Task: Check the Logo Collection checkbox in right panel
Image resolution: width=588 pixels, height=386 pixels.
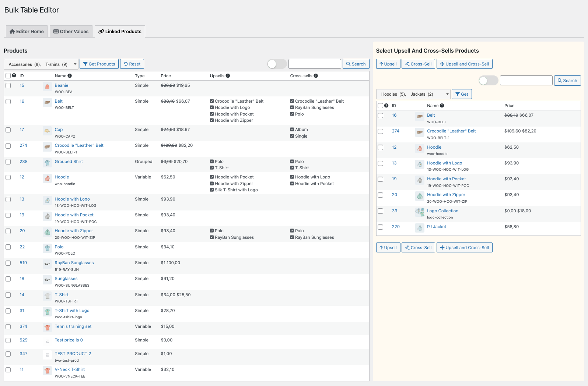Action: (x=381, y=211)
